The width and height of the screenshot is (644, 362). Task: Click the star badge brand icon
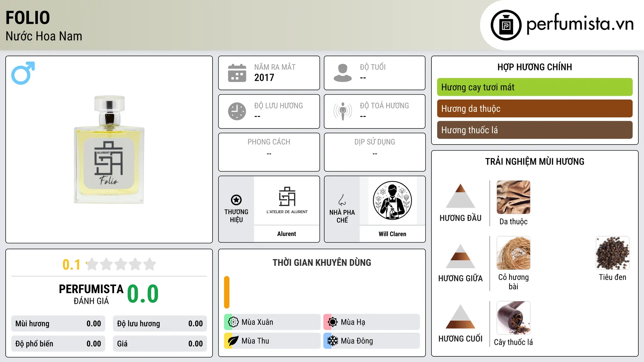(236, 200)
